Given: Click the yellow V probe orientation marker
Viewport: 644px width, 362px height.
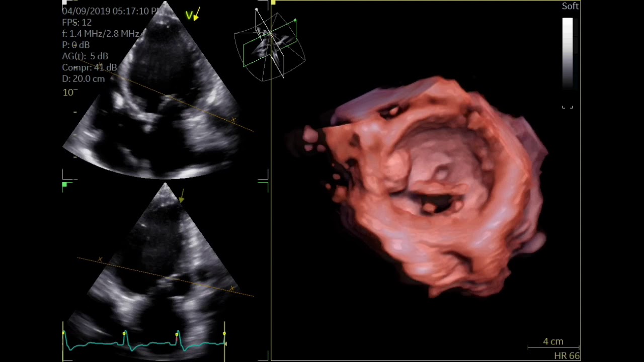Looking at the screenshot, I should click(193, 14).
